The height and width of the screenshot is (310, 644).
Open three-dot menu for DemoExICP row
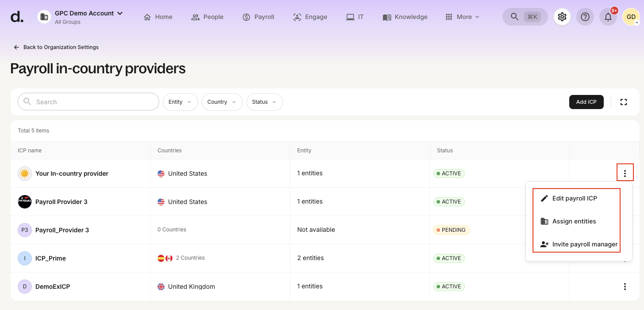625,287
